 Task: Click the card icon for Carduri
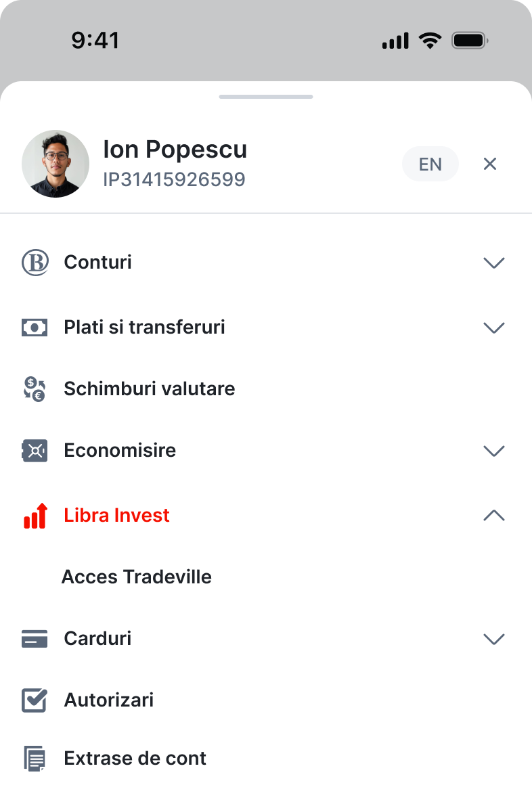tap(35, 639)
